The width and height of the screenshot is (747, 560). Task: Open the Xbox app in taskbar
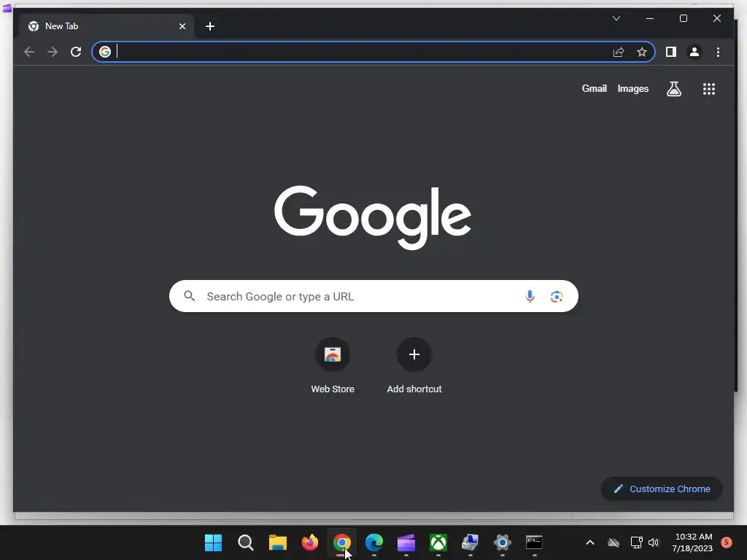pyautogui.click(x=438, y=542)
